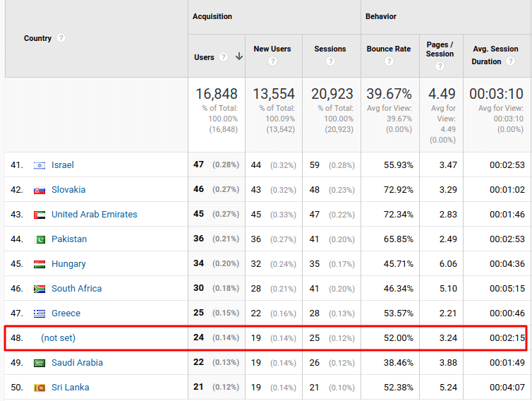The image size is (532, 401).
Task: Click the sort arrow in Users column
Action: [x=239, y=57]
